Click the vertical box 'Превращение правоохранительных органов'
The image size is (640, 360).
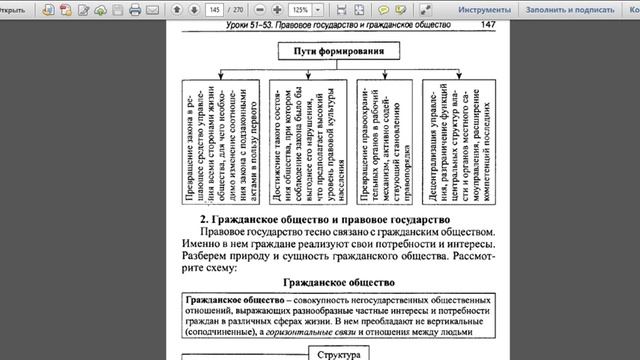tap(384, 142)
